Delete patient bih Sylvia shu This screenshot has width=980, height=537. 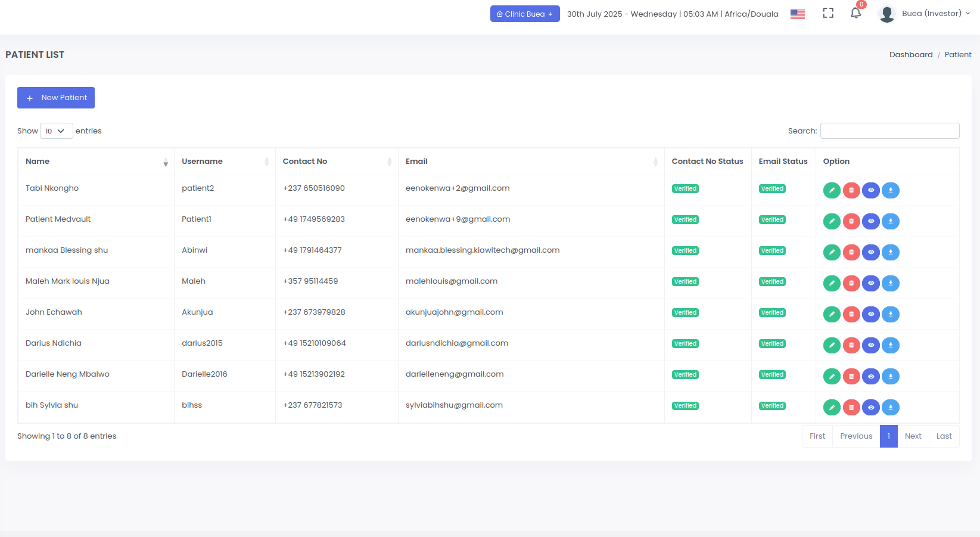click(x=851, y=407)
